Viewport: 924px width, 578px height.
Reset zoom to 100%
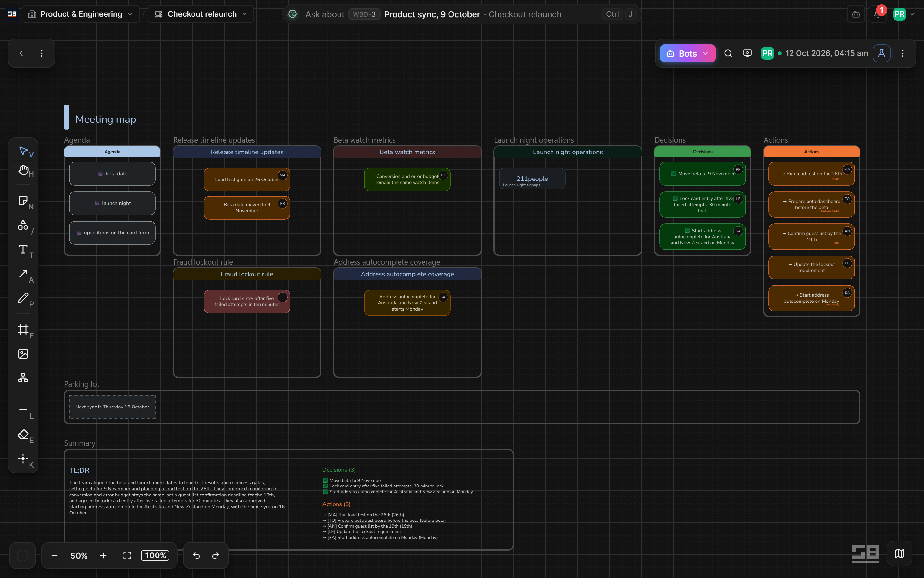(x=155, y=556)
